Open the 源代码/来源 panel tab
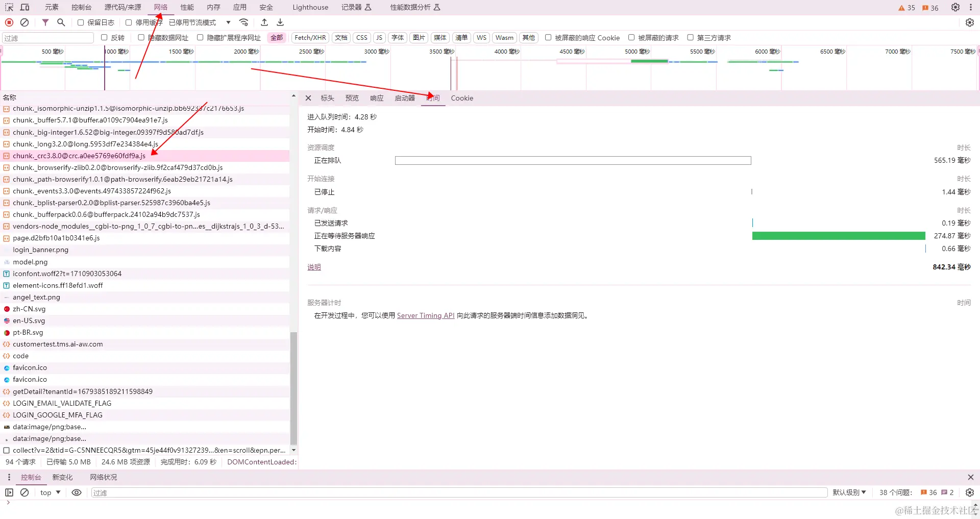This screenshot has height=519, width=980. point(122,7)
